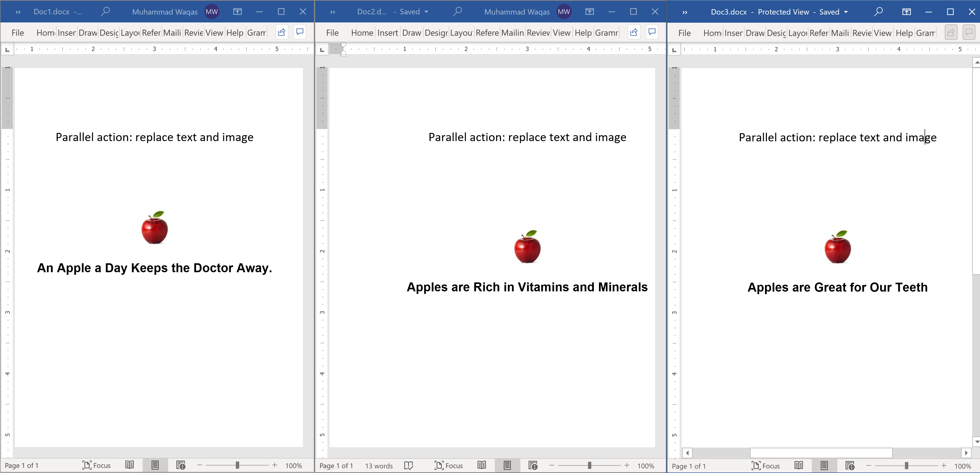The image size is (980, 473).
Task: Select Print Layout view in Doc2
Action: (x=507, y=465)
